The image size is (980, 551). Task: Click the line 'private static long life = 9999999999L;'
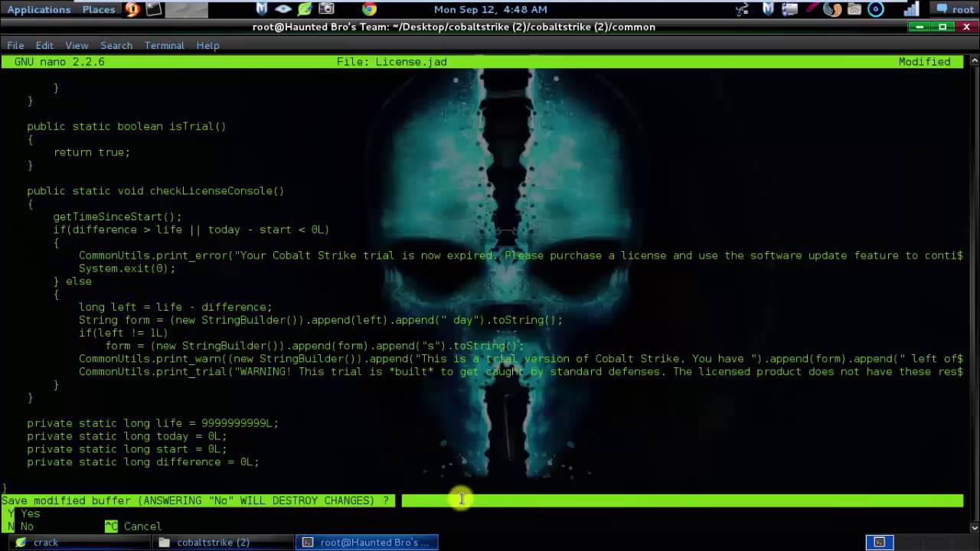click(x=153, y=423)
